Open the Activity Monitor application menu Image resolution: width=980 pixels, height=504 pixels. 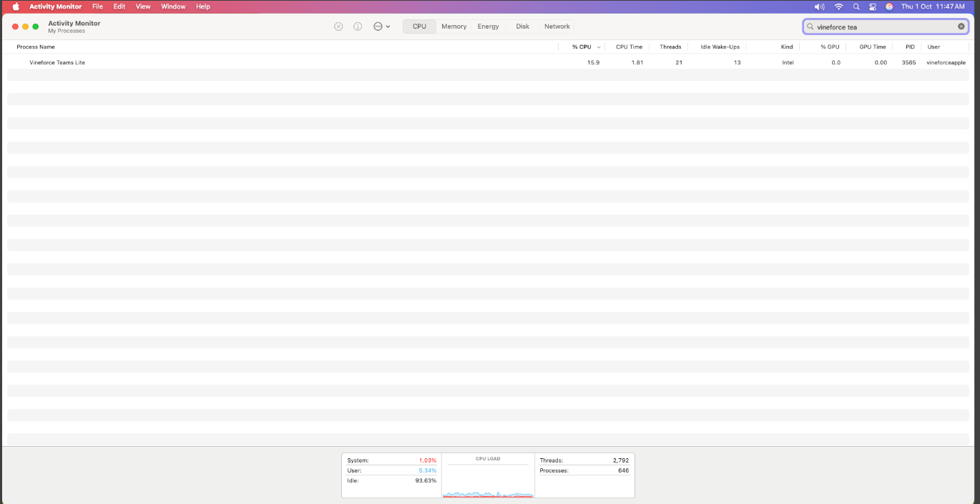pos(55,6)
